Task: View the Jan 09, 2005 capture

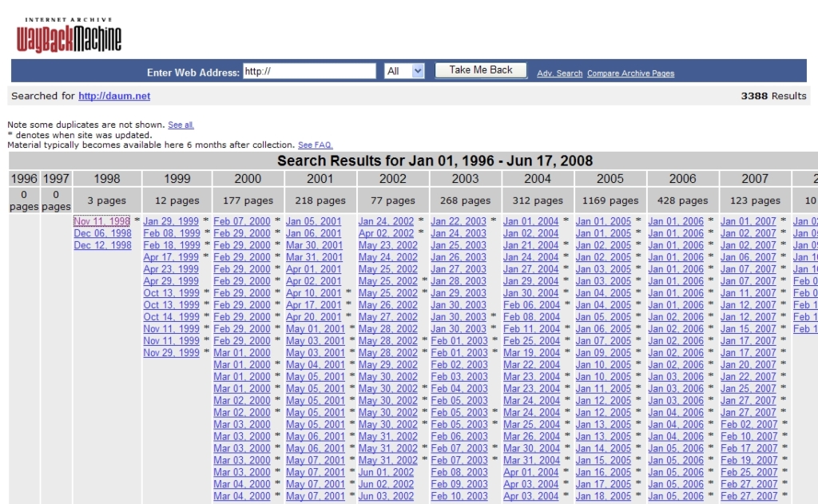Action: pos(604,353)
